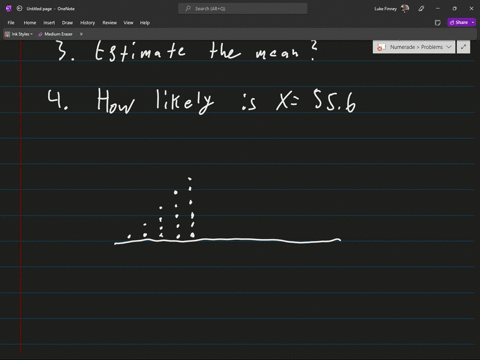Click the OneNote app logo icon

tap(9, 8)
